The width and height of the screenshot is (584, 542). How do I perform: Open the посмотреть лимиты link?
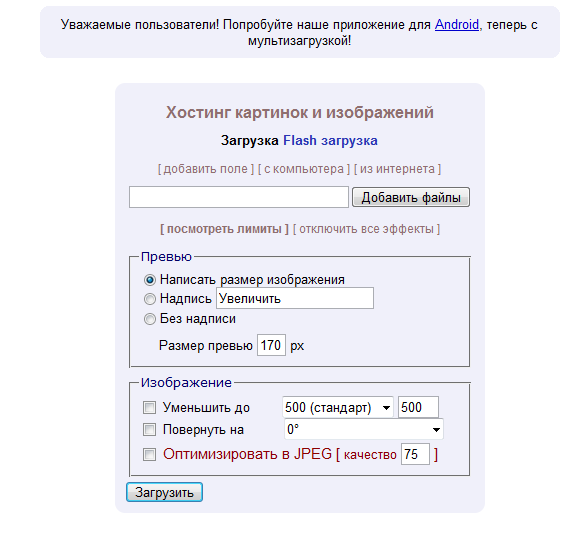coord(224,229)
